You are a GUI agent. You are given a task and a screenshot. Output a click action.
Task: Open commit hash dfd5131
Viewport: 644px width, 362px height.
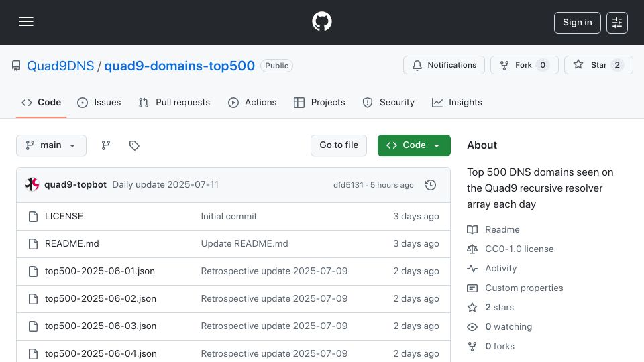tap(348, 185)
